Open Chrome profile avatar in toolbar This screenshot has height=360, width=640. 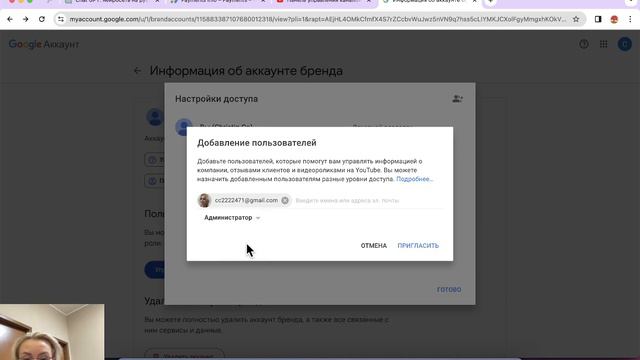click(614, 19)
